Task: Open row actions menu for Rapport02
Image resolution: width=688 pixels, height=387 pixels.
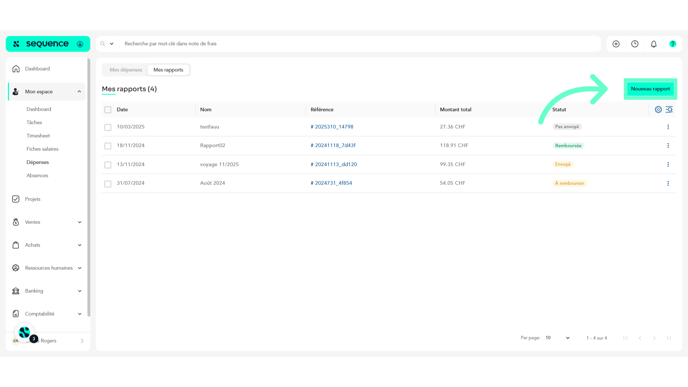Action: 668,145
